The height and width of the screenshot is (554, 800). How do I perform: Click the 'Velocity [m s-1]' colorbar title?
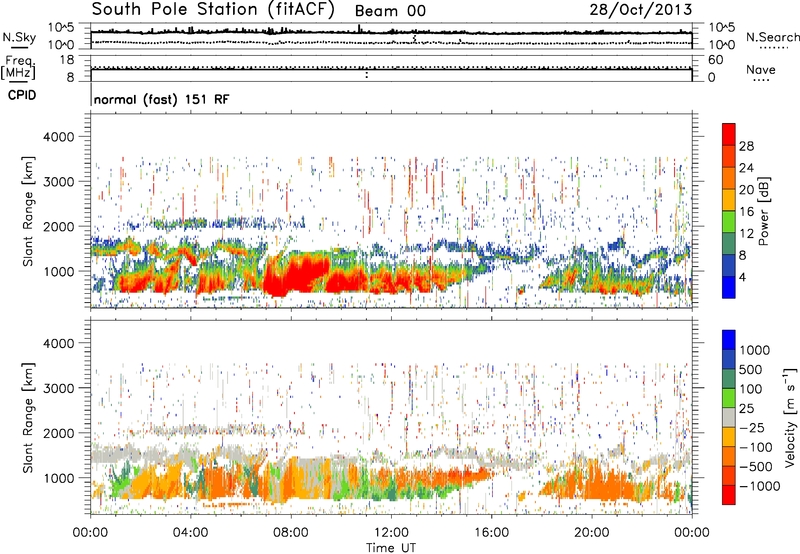[790, 417]
